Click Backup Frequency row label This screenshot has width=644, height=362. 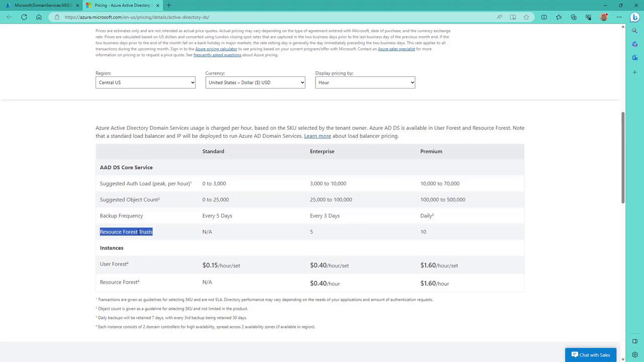coord(121,216)
